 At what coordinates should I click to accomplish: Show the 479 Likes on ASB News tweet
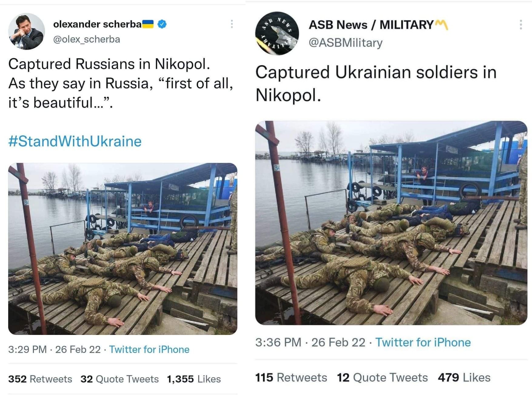464,378
